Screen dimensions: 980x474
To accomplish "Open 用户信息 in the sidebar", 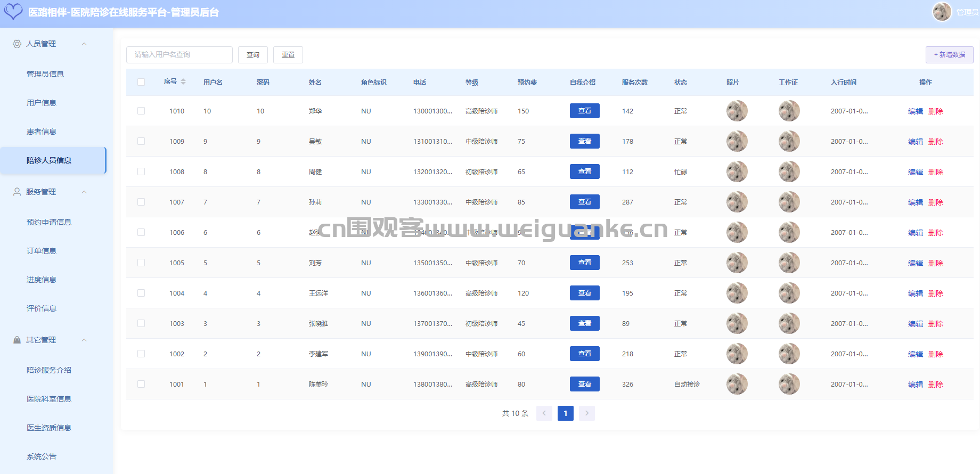I will tap(42, 103).
